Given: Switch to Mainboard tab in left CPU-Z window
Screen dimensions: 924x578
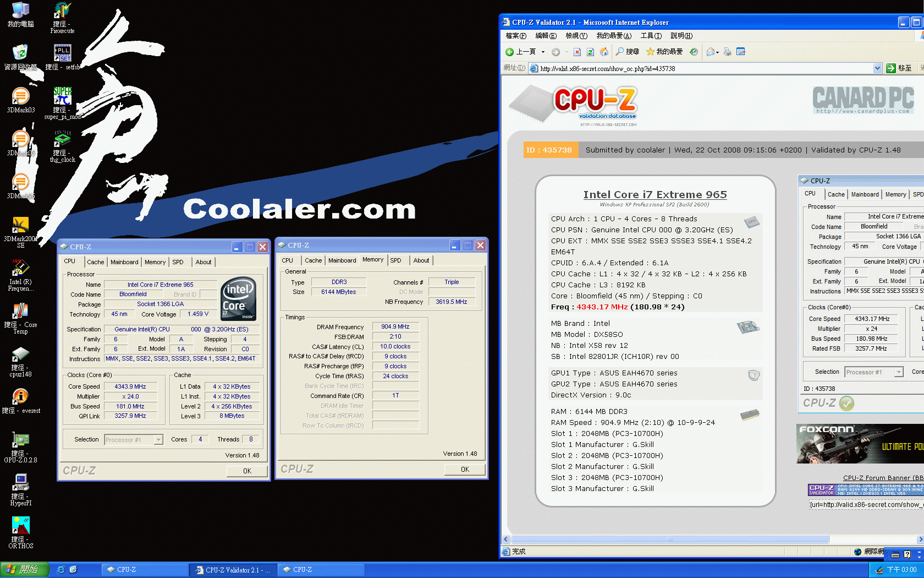Looking at the screenshot, I should pos(124,262).
